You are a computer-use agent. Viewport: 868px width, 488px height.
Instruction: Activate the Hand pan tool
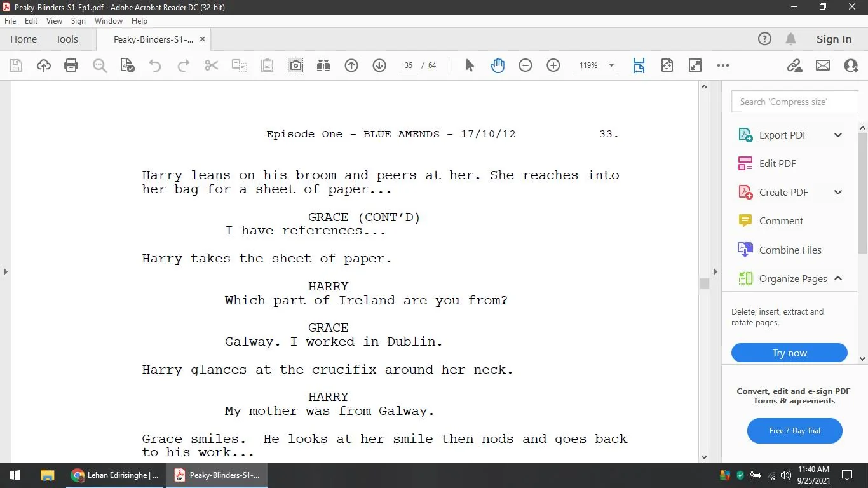click(x=498, y=65)
